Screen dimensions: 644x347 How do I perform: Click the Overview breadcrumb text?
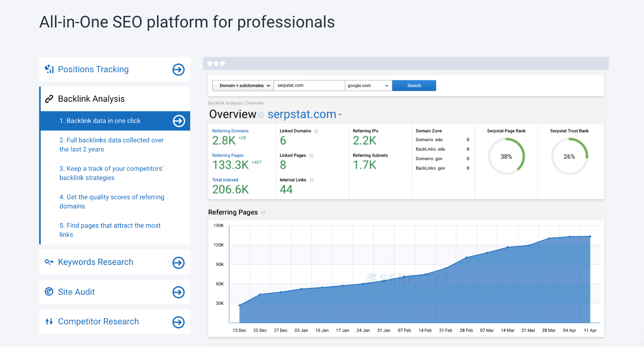pos(255,103)
